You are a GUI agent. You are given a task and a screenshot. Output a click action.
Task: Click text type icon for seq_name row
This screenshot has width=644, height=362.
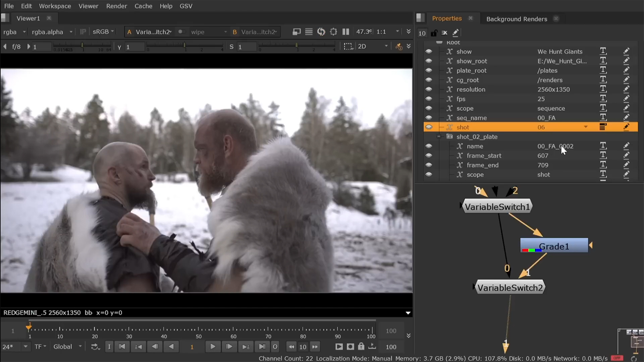pyautogui.click(x=603, y=118)
